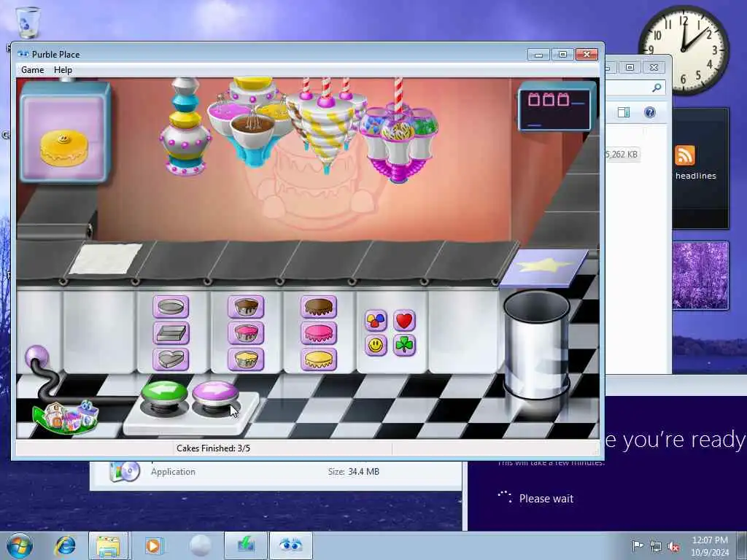Open the Game menu

(x=32, y=70)
